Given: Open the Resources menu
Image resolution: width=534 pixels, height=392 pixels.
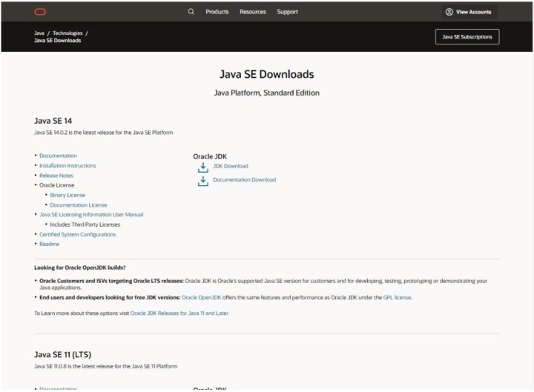Looking at the screenshot, I should pos(253,12).
